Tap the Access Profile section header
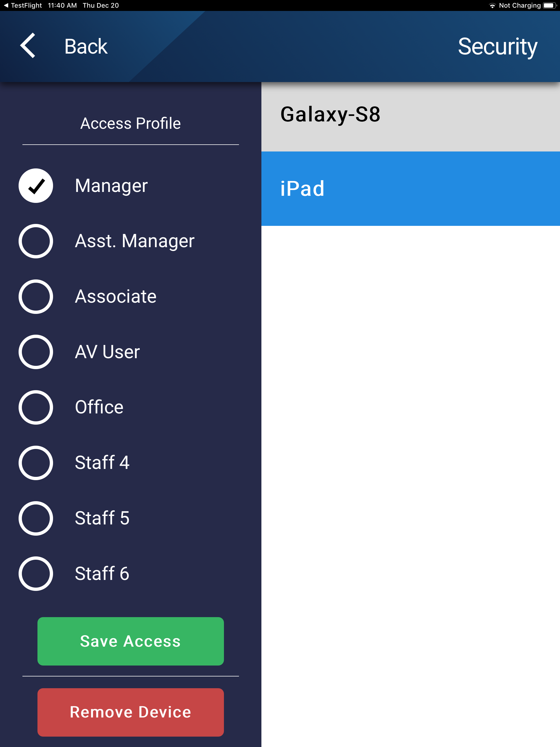 pos(130,123)
